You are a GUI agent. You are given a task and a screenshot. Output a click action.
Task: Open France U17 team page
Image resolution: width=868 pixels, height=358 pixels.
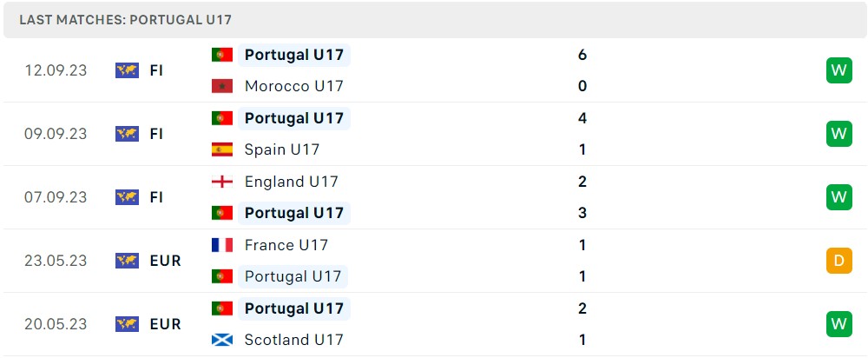pyautogui.click(x=286, y=245)
